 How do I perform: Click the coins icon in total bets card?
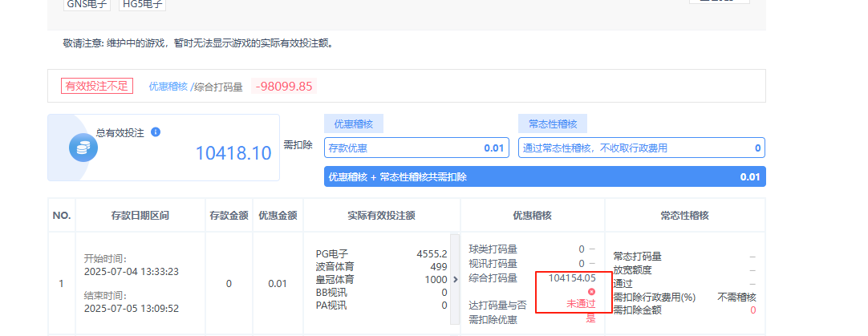pos(83,148)
